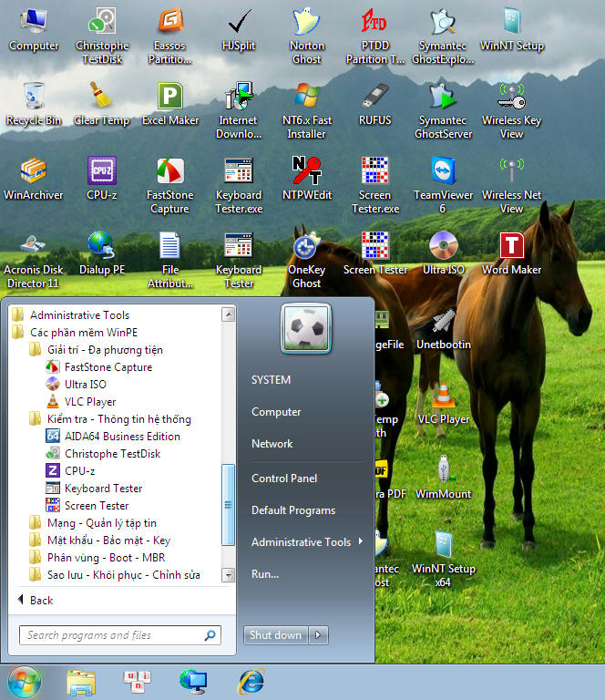
Task: Open Symantec GhostExplorer desktop icon
Action: [x=443, y=36]
